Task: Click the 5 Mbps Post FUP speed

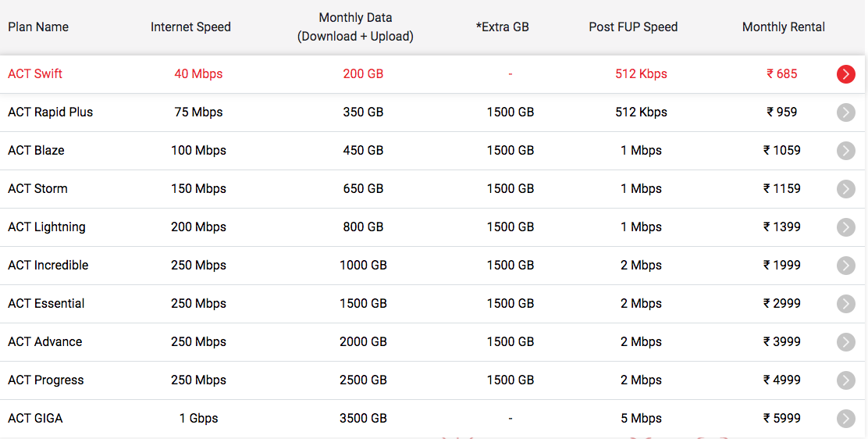Action: pyautogui.click(x=641, y=418)
